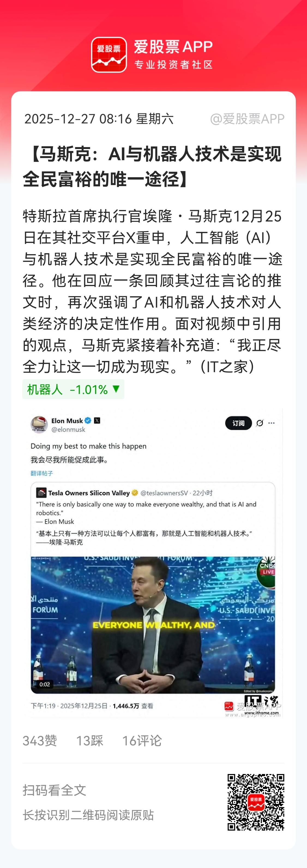
Task: Tap the QR code to read original post
Action: 256,802
